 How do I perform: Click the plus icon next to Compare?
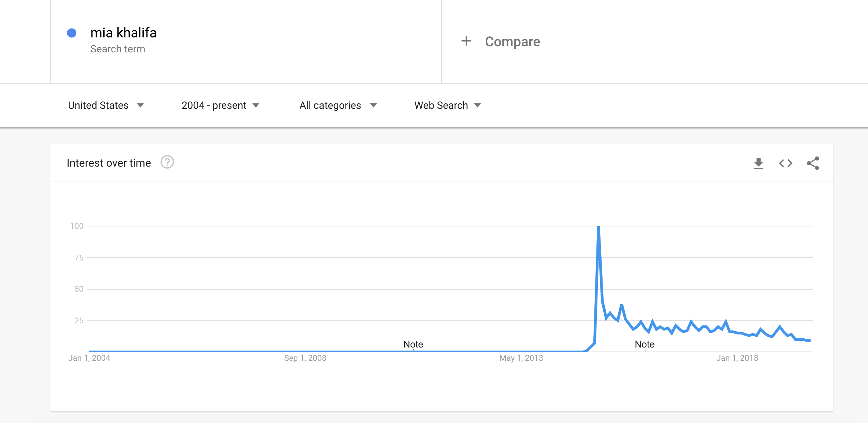(466, 41)
